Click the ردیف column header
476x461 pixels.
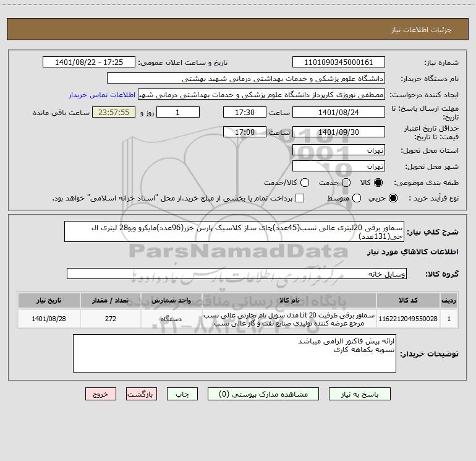pyautogui.click(x=449, y=300)
